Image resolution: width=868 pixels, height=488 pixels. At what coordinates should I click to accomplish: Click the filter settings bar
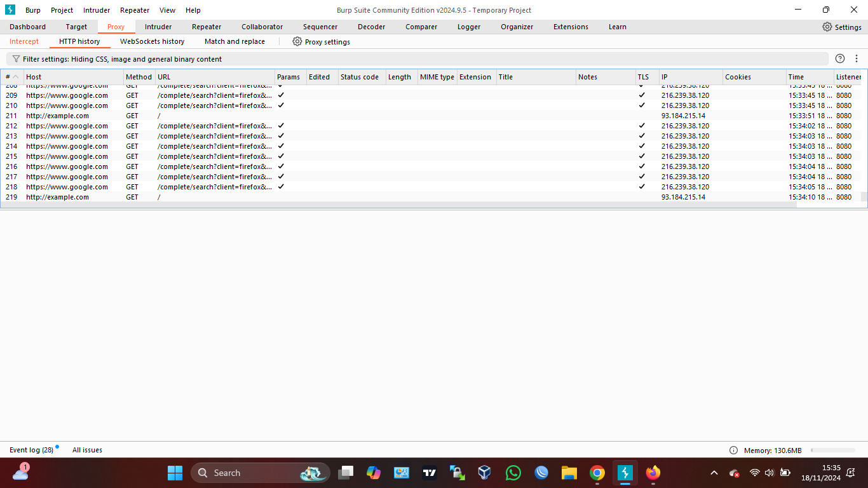coord(417,58)
